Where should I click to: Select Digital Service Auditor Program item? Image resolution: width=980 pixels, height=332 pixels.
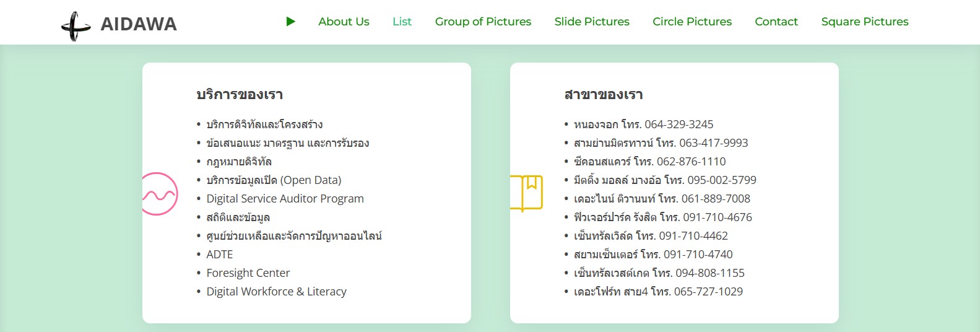285,199
